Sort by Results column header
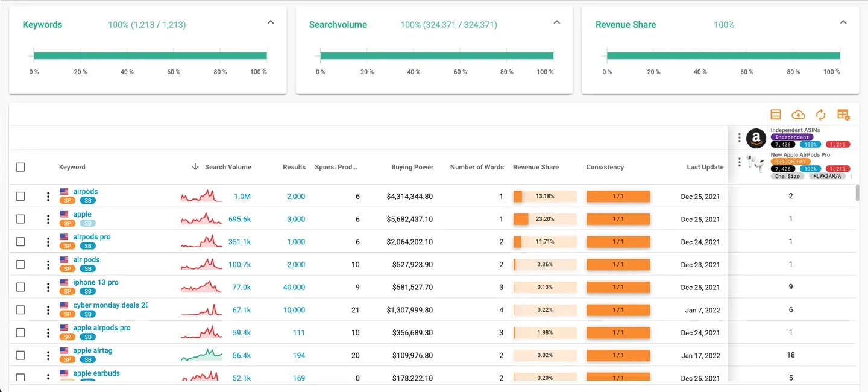 (294, 167)
